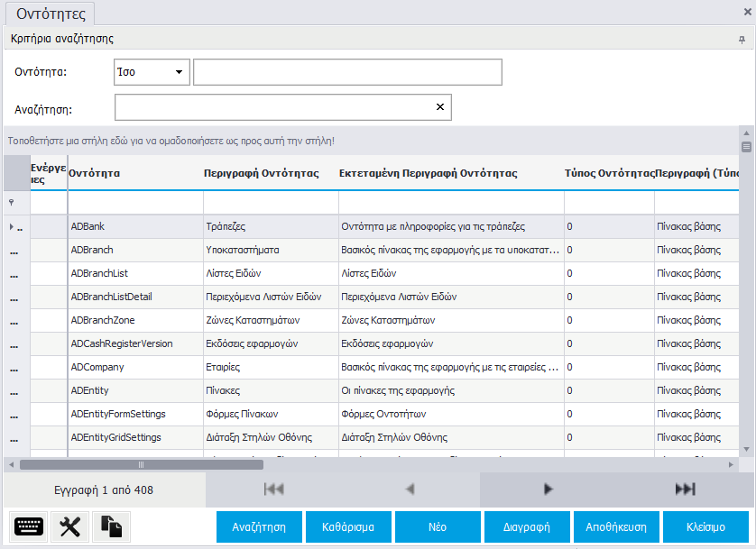The height and width of the screenshot is (549, 756).
Task: Click the Διαγραφή button
Action: point(527,527)
